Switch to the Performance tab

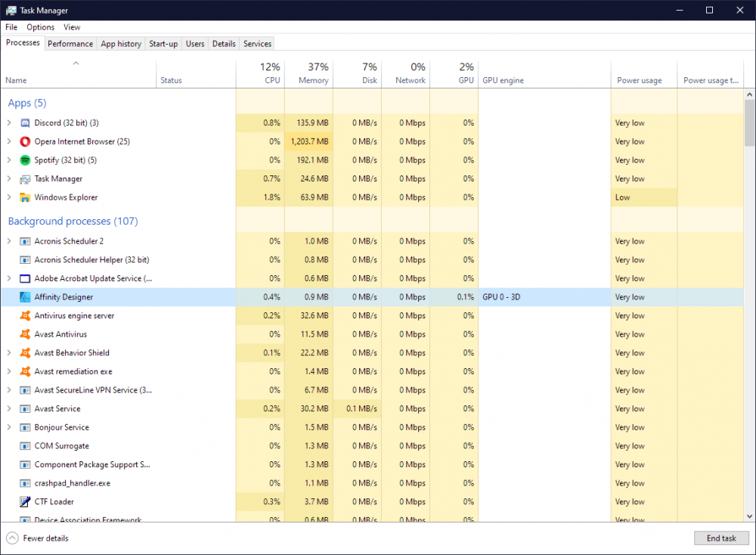(x=70, y=43)
